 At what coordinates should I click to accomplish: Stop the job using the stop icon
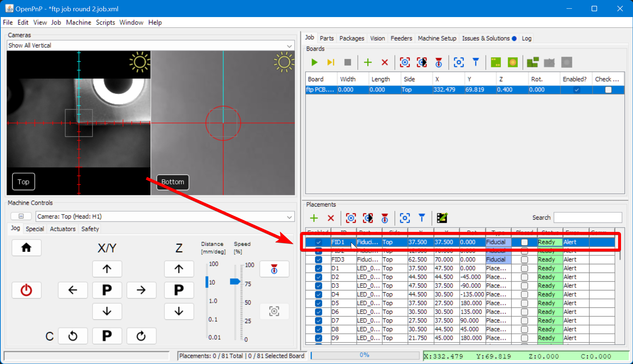(348, 62)
